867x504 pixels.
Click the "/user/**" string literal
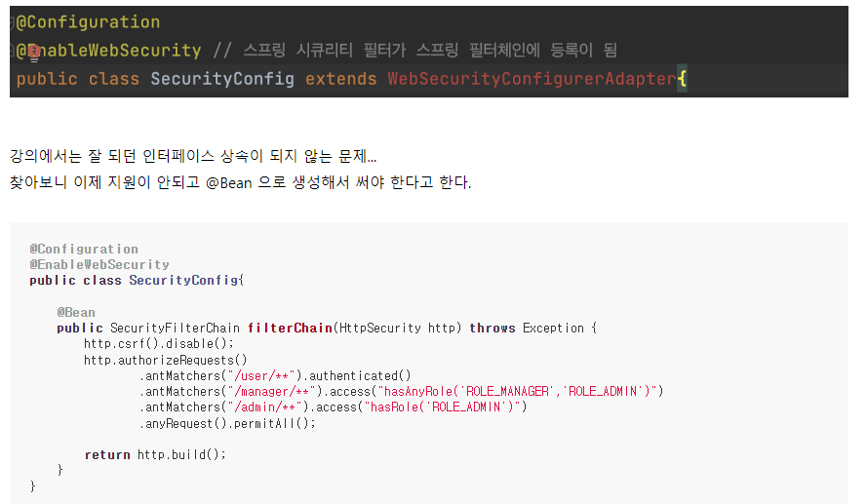tap(261, 375)
